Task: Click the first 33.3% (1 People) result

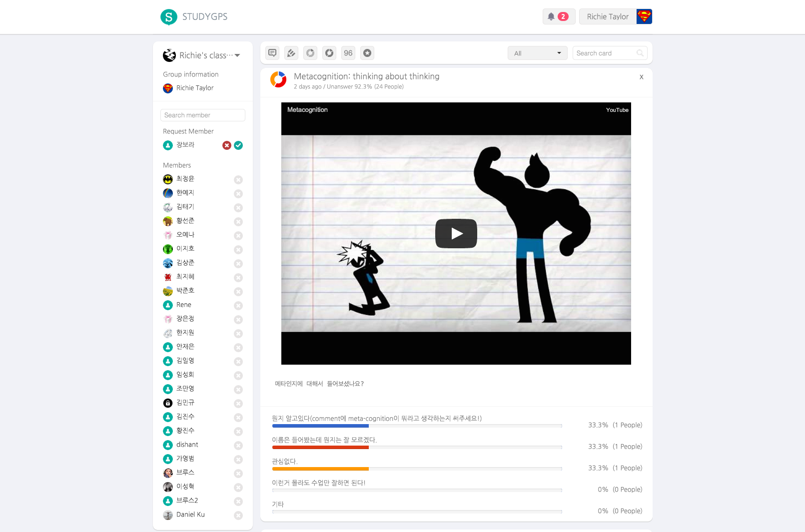Action: pyautogui.click(x=615, y=425)
